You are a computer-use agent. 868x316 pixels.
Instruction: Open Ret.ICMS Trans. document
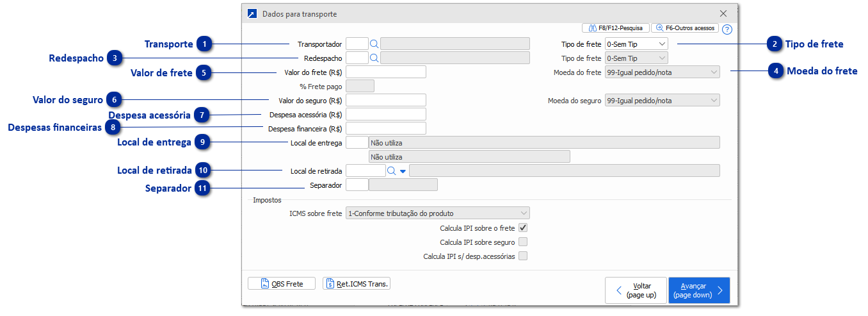tap(357, 284)
